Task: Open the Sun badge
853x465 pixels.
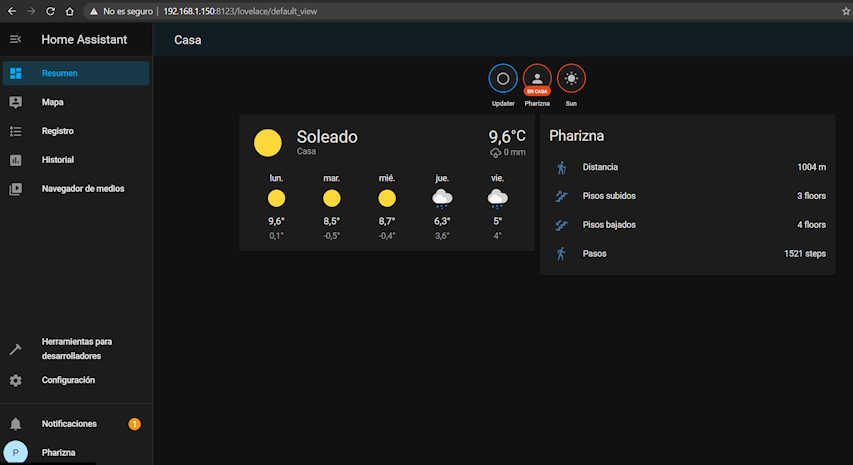Action: pos(571,79)
